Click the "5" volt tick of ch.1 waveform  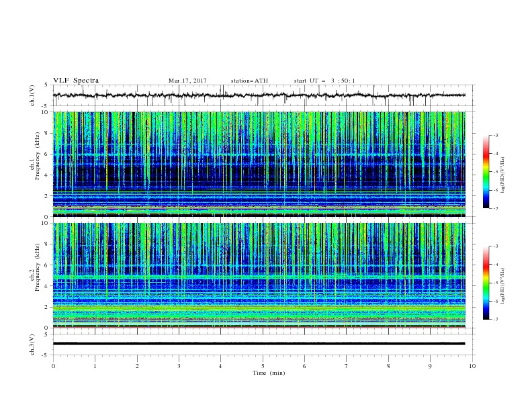pos(46,85)
